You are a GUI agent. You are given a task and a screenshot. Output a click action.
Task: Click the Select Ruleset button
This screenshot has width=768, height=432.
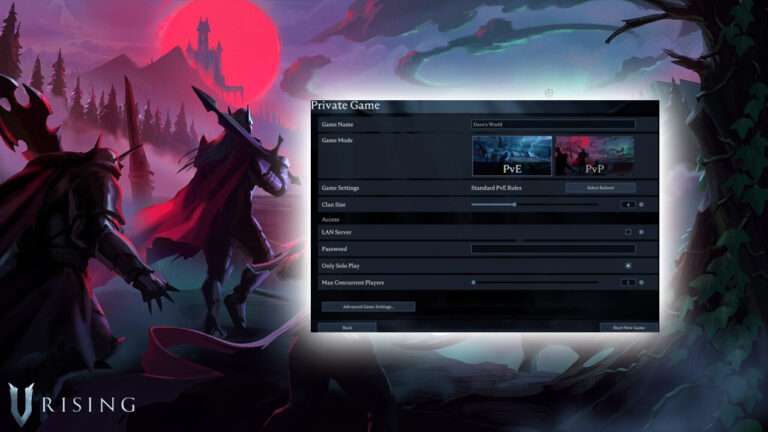coord(600,188)
